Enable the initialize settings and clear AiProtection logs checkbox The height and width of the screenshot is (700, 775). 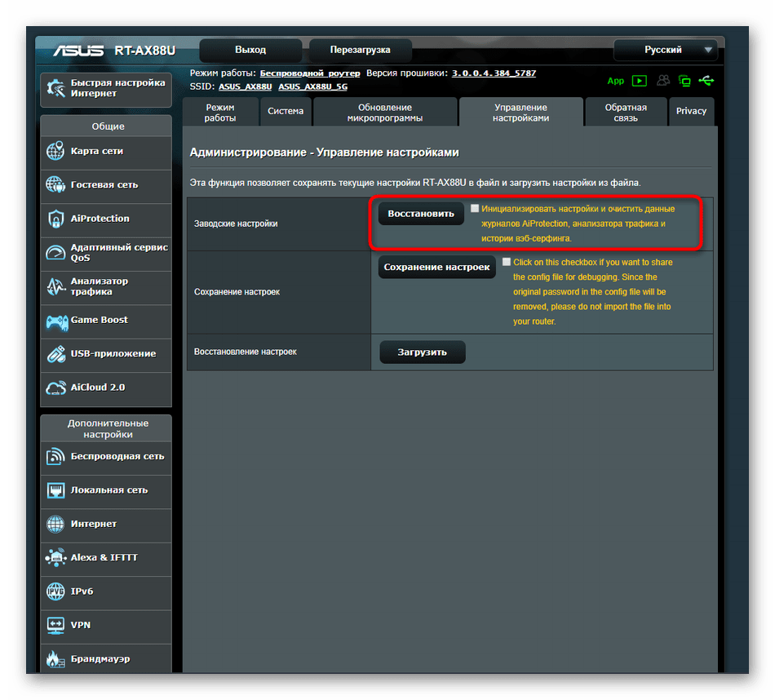[x=475, y=208]
